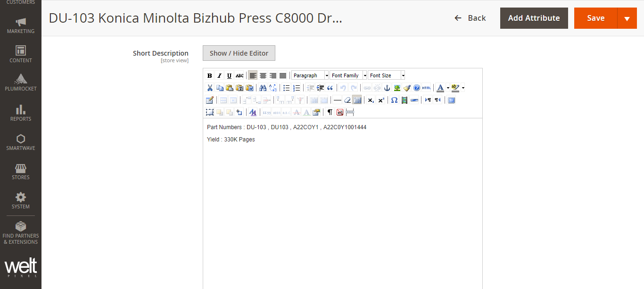
Task: Justify text with align full
Action: coord(283,75)
